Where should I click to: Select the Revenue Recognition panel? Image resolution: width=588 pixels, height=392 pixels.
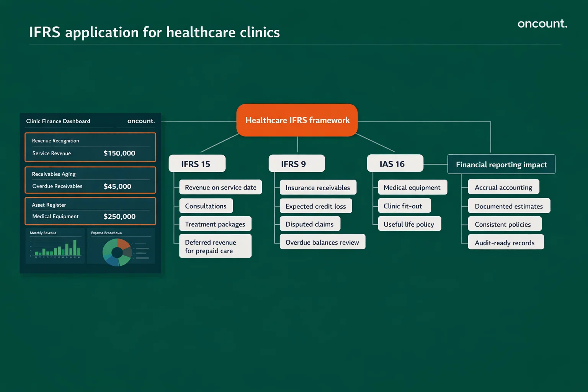(90, 147)
